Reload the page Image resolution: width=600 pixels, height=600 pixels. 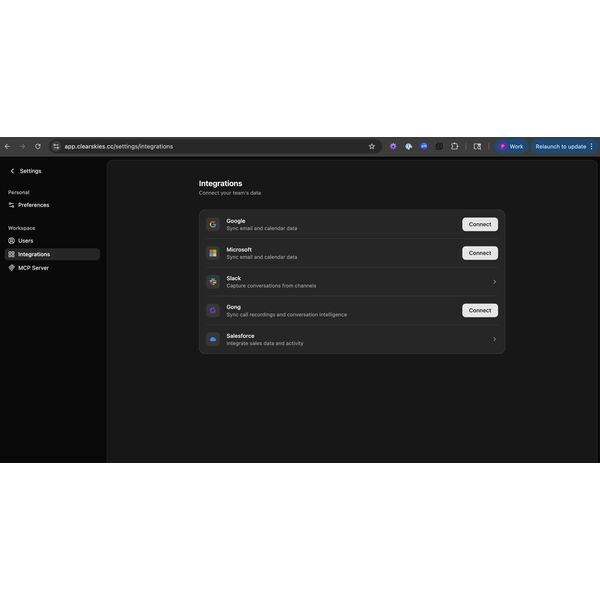38,146
